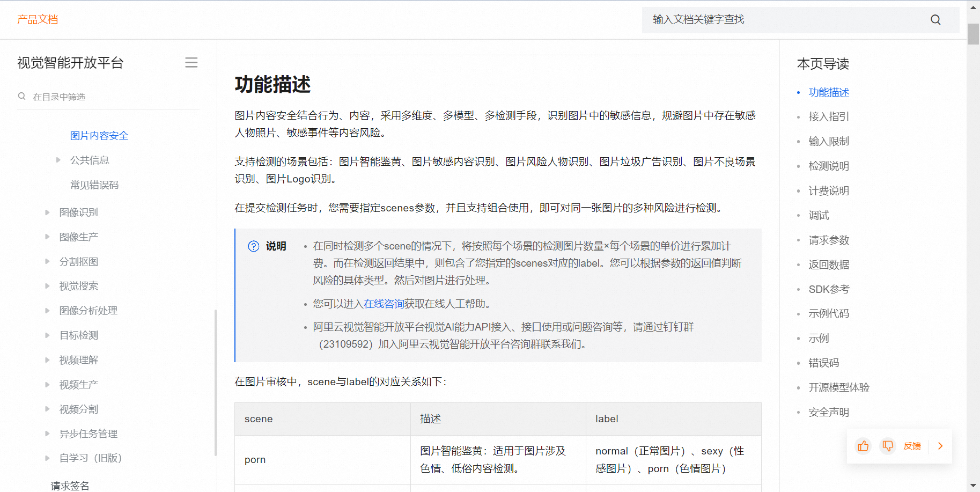This screenshot has width=980, height=492.
Task: Toggle the sidebar hamburger menu icon
Action: pos(191,62)
